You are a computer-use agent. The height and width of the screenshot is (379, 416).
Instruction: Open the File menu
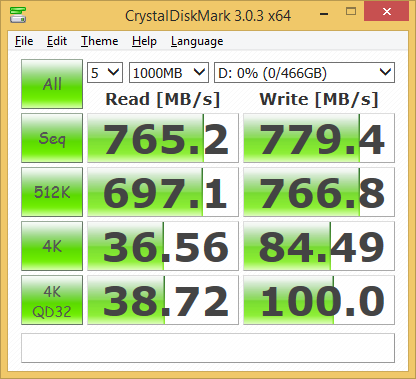point(24,41)
